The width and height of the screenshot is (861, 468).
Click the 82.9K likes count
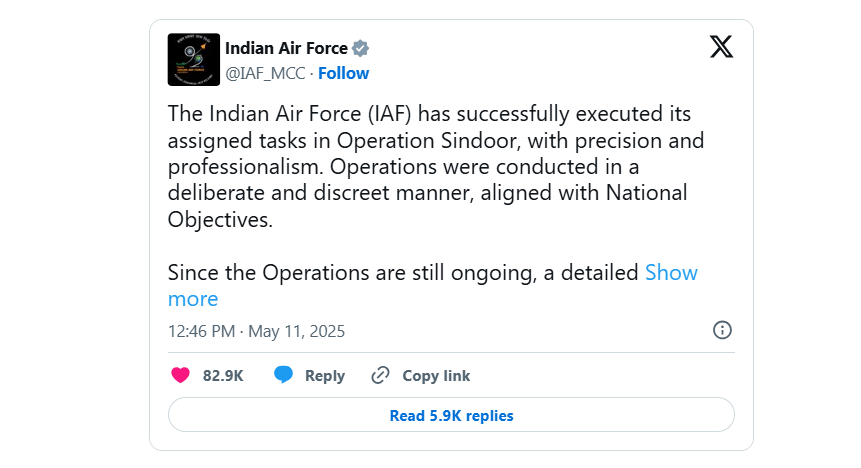click(223, 376)
